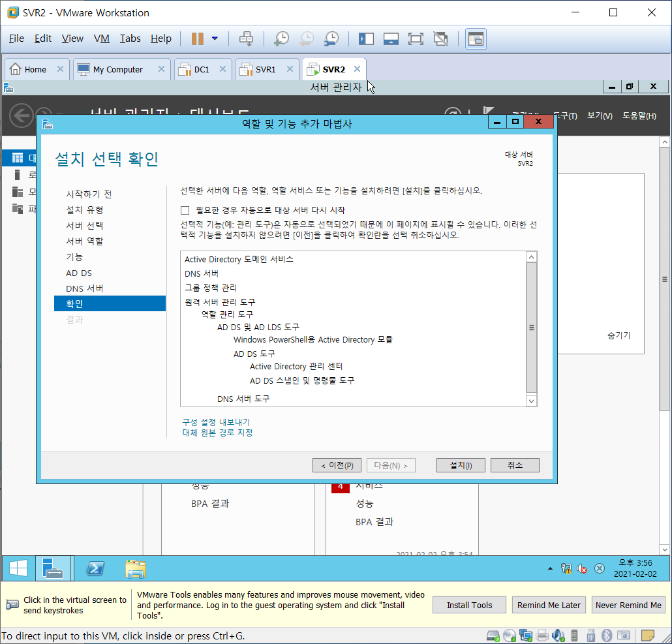
Task: Open the VM menu
Action: point(102,38)
